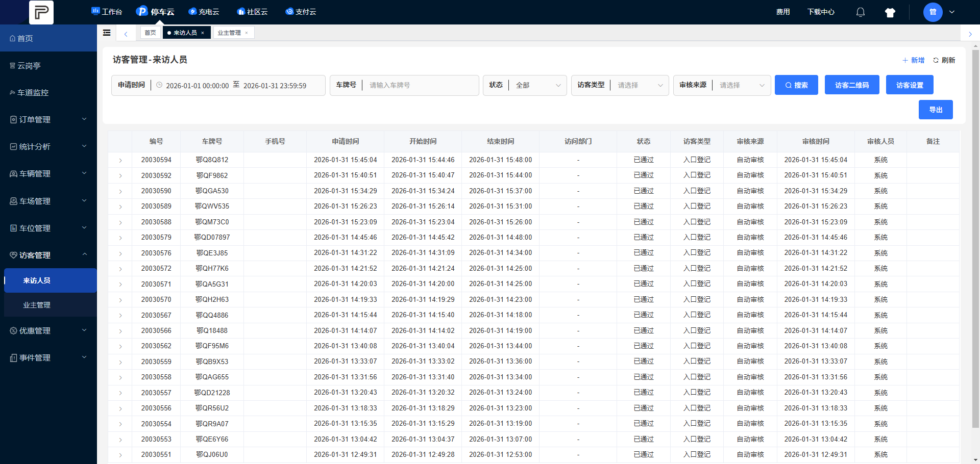Screen dimensions: 980x464
Task: Click the user avatar circle
Action: pos(933,12)
